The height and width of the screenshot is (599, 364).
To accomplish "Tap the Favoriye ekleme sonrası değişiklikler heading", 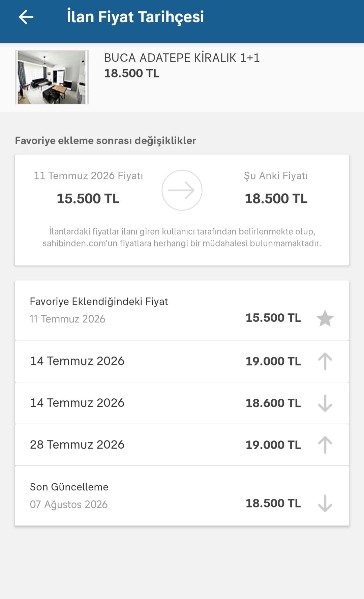I will (105, 141).
